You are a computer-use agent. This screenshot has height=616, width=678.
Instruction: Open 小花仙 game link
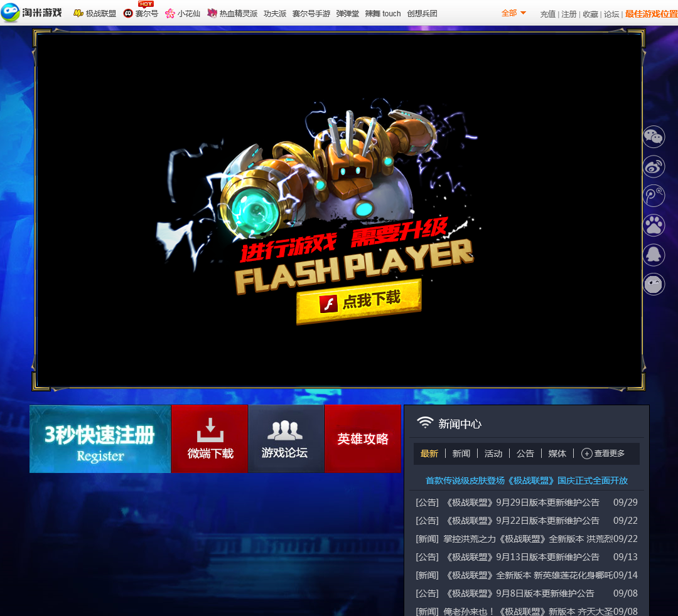click(189, 14)
